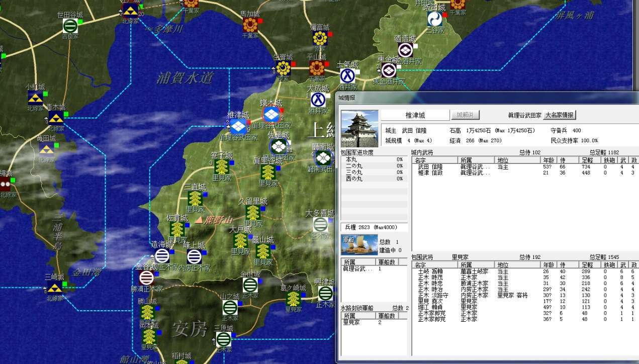
Task: Select siege general 里見 義次
Action: coord(525,302)
